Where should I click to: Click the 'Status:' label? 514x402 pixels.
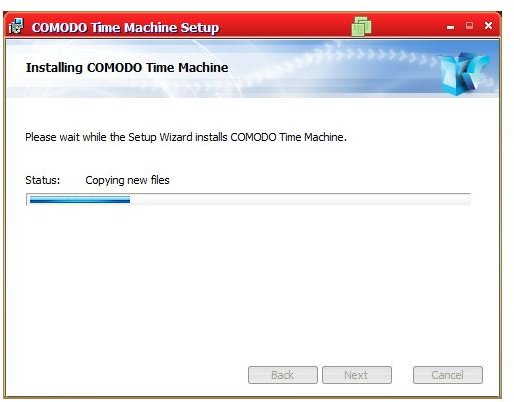pyautogui.click(x=43, y=180)
